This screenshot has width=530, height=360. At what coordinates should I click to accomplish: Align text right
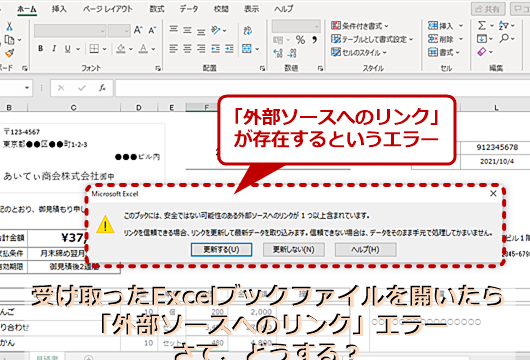[201, 49]
